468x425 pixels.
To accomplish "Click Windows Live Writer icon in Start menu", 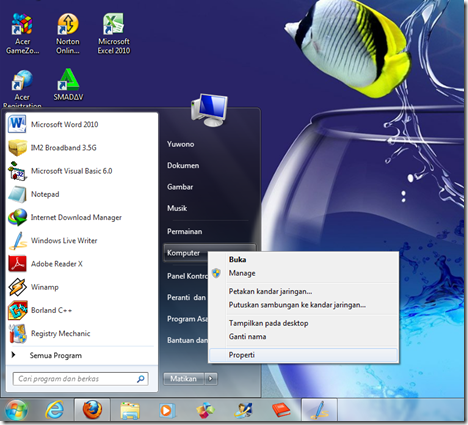I will click(17, 241).
